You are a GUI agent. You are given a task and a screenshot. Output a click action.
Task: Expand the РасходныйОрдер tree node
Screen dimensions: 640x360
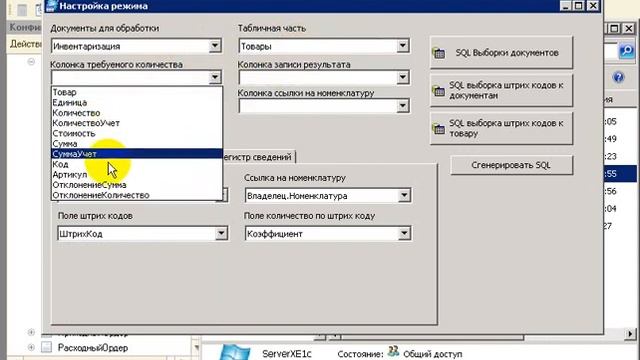point(31,348)
